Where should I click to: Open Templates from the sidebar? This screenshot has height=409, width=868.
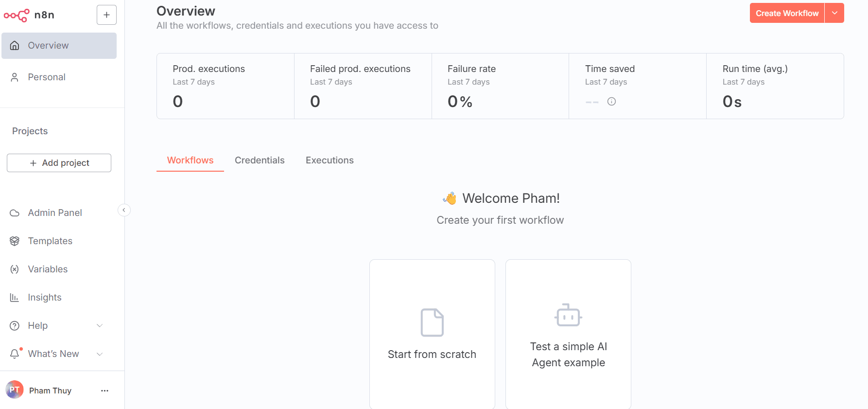point(50,241)
